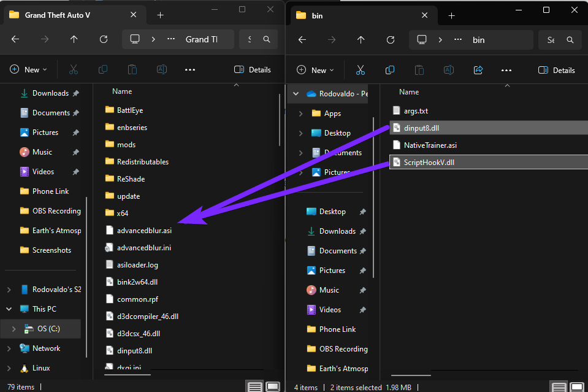The image size is (588, 392).
Task: Open see more options in bin window toolbar
Action: click(506, 71)
